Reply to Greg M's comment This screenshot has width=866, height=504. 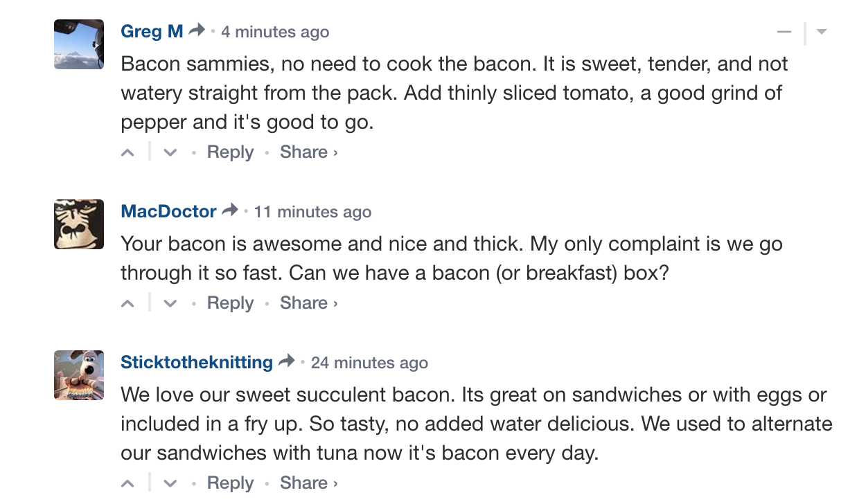point(230,152)
